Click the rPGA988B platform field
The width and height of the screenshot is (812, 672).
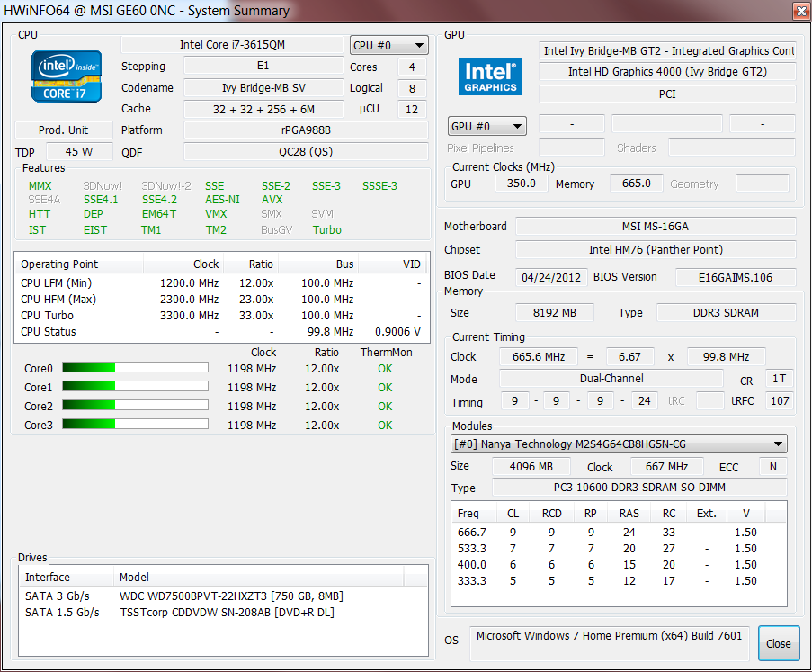coord(306,130)
